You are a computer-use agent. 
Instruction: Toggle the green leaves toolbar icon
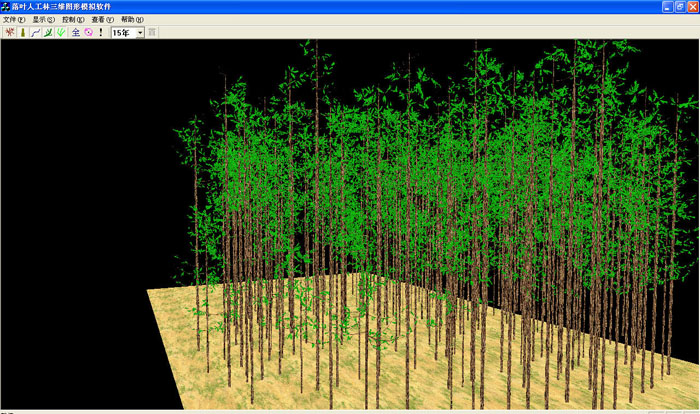tap(61, 32)
